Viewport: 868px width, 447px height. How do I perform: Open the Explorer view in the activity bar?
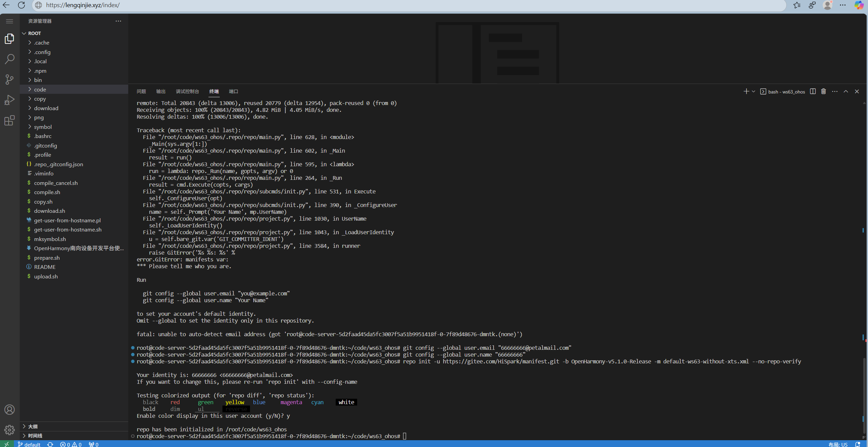[9, 38]
